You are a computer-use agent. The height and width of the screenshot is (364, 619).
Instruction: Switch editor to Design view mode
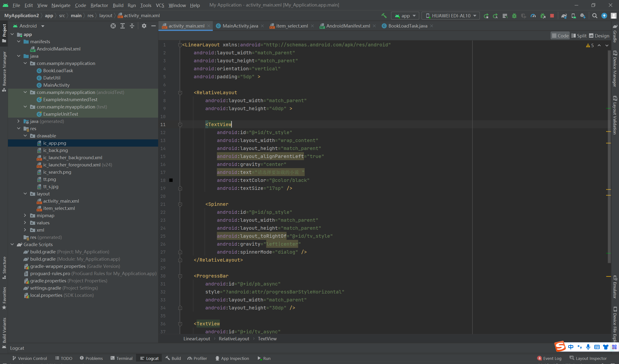coord(599,36)
